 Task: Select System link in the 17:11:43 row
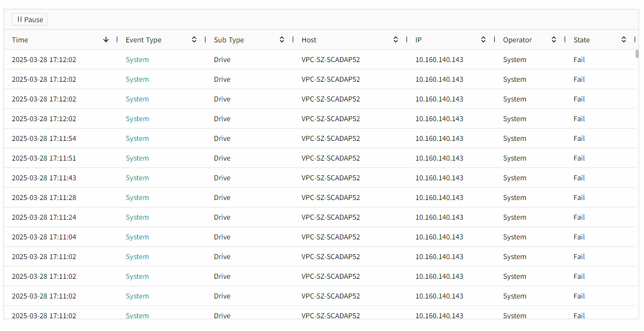click(137, 178)
